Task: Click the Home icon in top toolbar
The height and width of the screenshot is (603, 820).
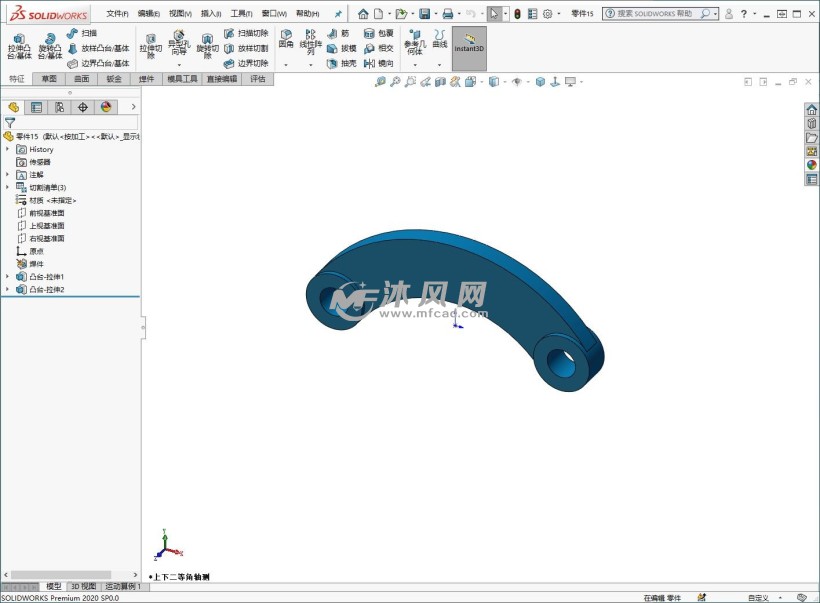Action: (x=363, y=14)
